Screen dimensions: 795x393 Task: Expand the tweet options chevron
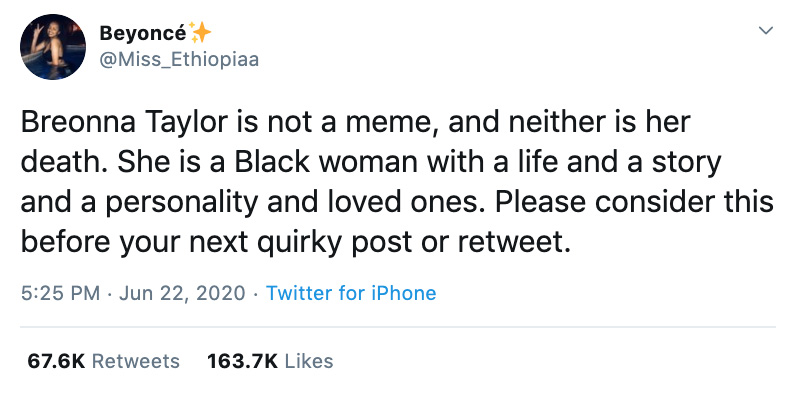[766, 30]
